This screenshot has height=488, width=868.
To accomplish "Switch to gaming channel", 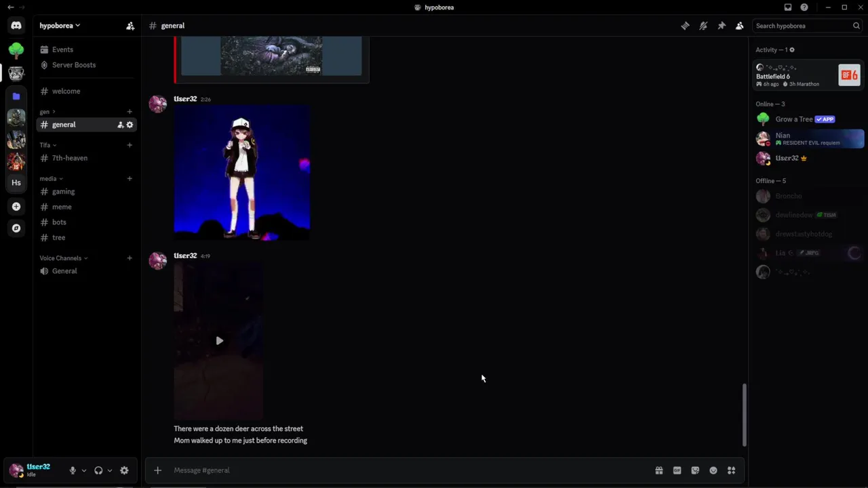I will point(86,192).
